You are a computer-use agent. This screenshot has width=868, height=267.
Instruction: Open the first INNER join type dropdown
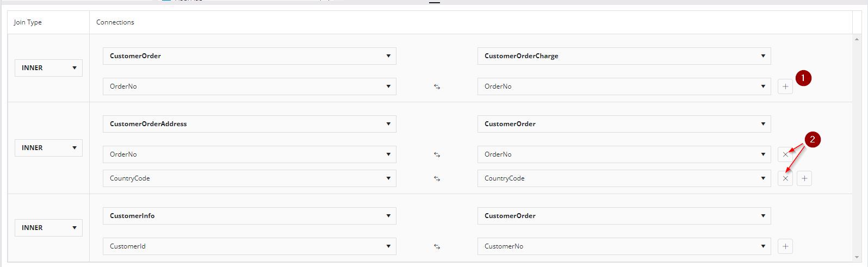pos(48,68)
